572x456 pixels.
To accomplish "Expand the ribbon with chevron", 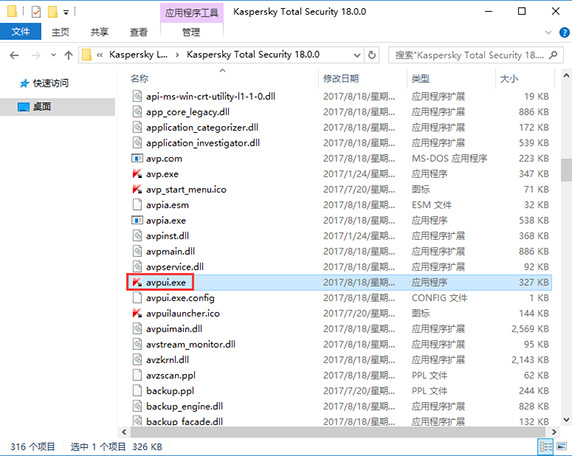I will tap(548, 32).
